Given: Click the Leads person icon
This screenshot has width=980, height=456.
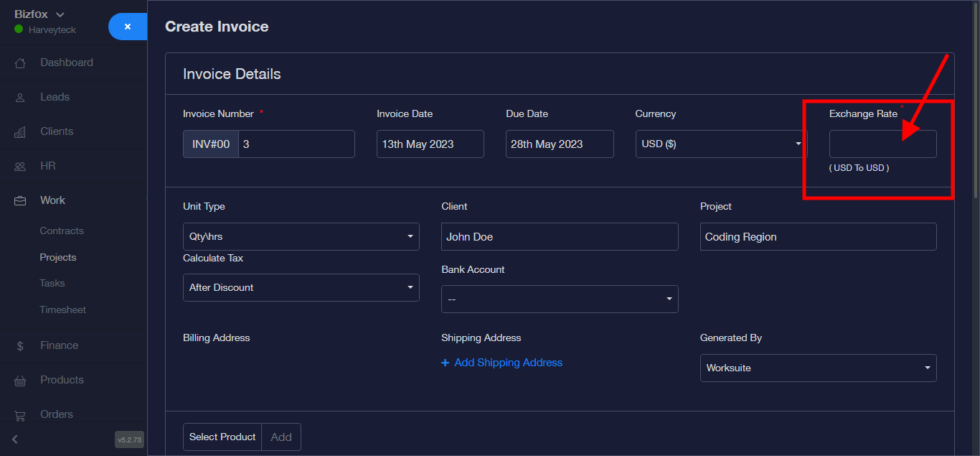Looking at the screenshot, I should pos(20,98).
